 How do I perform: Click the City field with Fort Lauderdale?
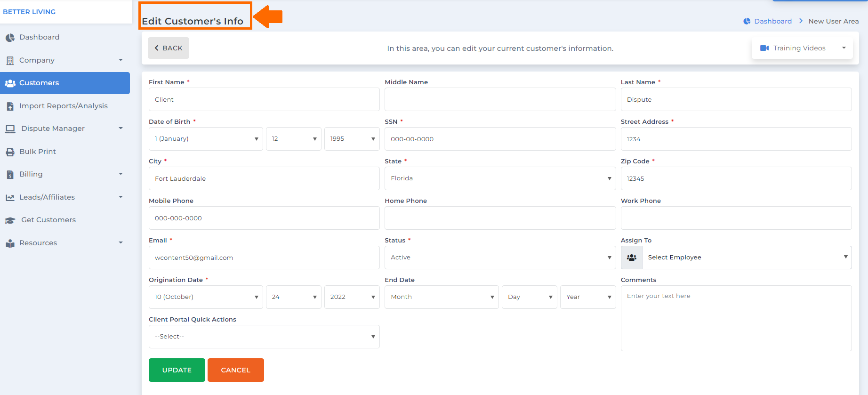coord(264,178)
